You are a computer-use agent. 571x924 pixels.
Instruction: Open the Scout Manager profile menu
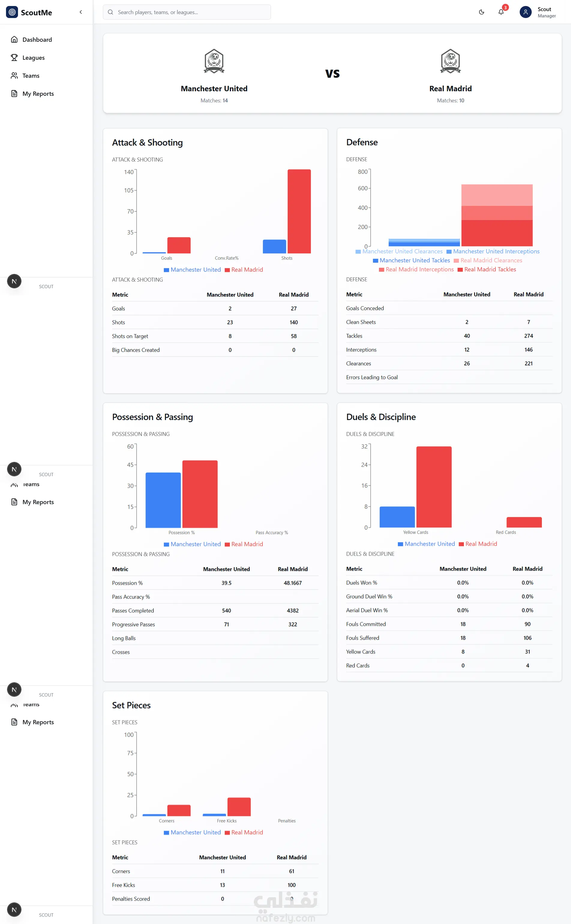[538, 12]
